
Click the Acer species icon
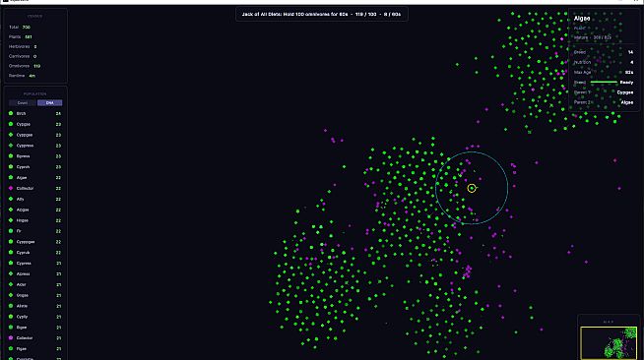[11, 284]
